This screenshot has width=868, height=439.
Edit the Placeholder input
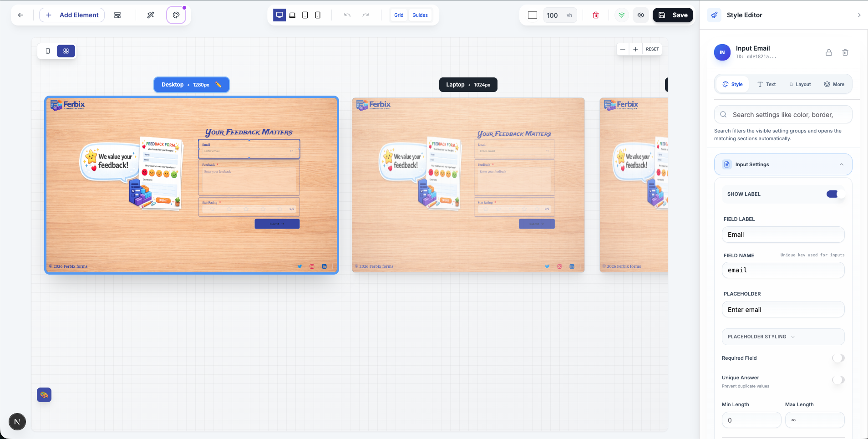[x=783, y=310]
